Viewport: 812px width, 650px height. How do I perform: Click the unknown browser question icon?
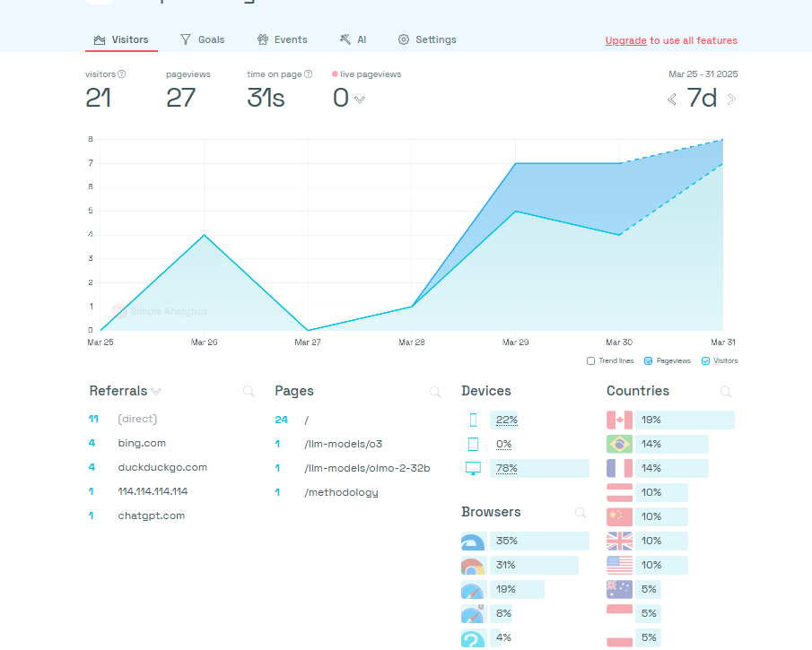474,638
